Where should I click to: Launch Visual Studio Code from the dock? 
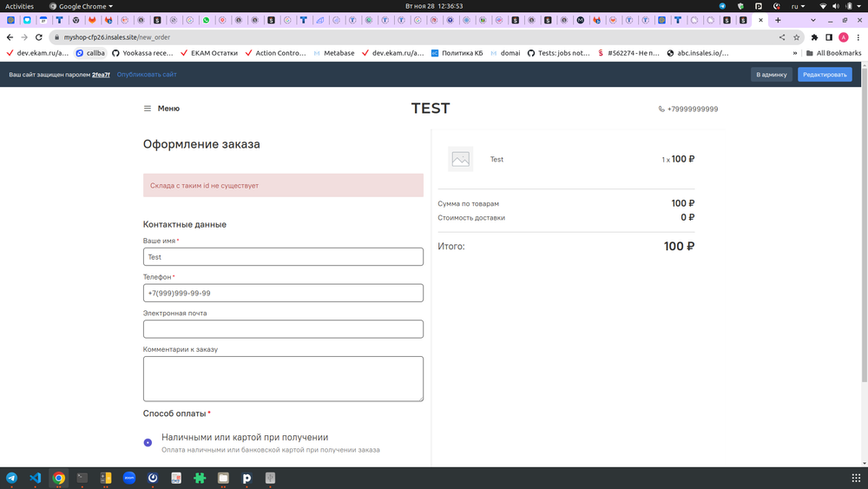36,478
